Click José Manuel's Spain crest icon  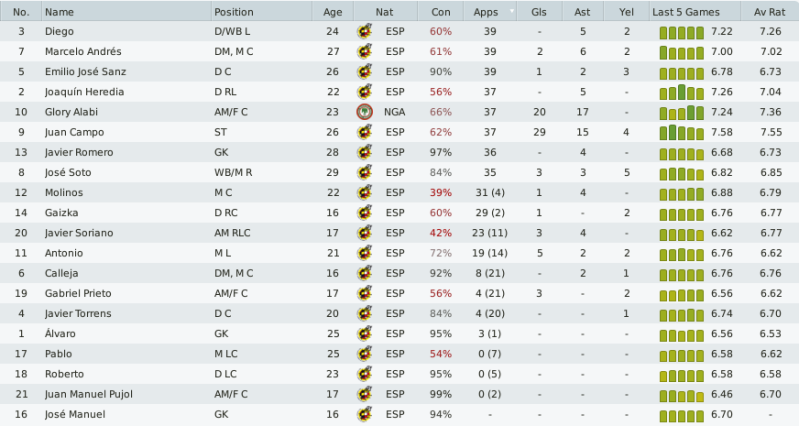click(x=364, y=414)
